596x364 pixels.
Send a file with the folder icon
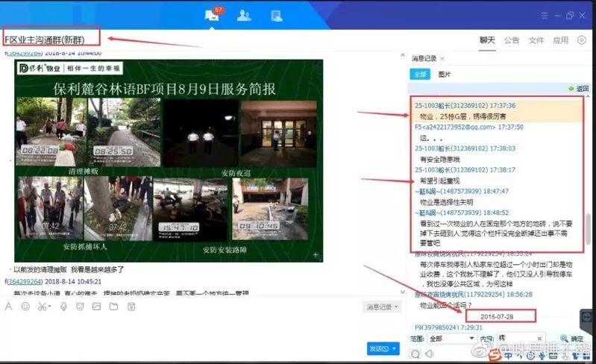pyautogui.click(x=113, y=307)
